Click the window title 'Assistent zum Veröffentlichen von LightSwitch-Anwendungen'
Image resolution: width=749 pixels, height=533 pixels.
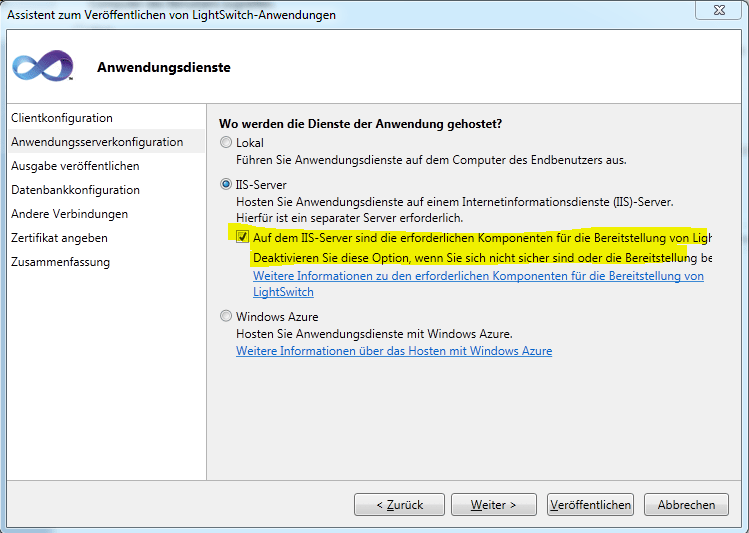(171, 15)
